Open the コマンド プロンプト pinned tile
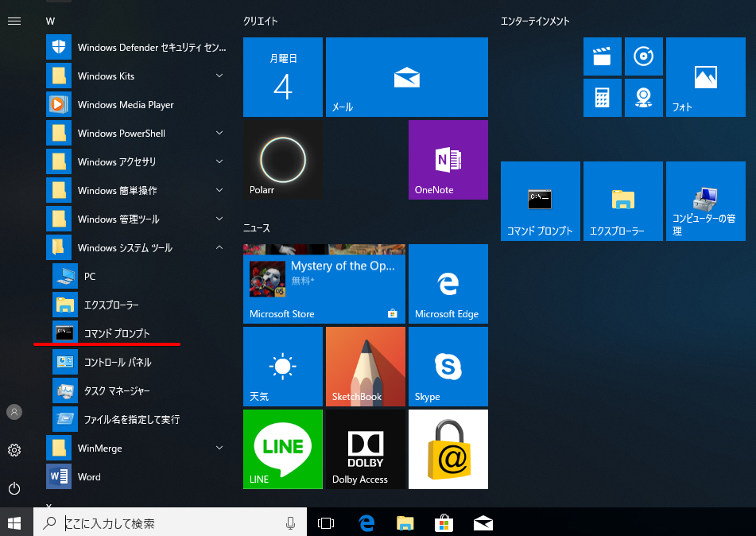Image resolution: width=756 pixels, height=536 pixels. pos(541,201)
